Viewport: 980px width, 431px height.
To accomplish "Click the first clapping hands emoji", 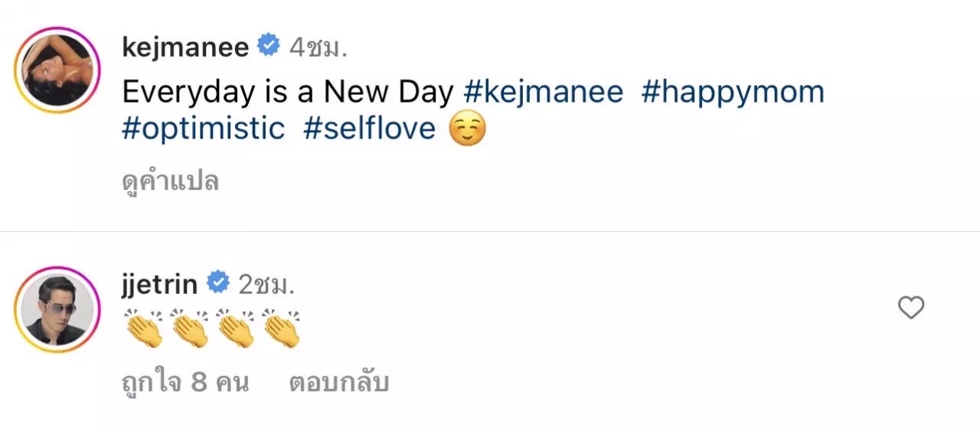I will 144,330.
